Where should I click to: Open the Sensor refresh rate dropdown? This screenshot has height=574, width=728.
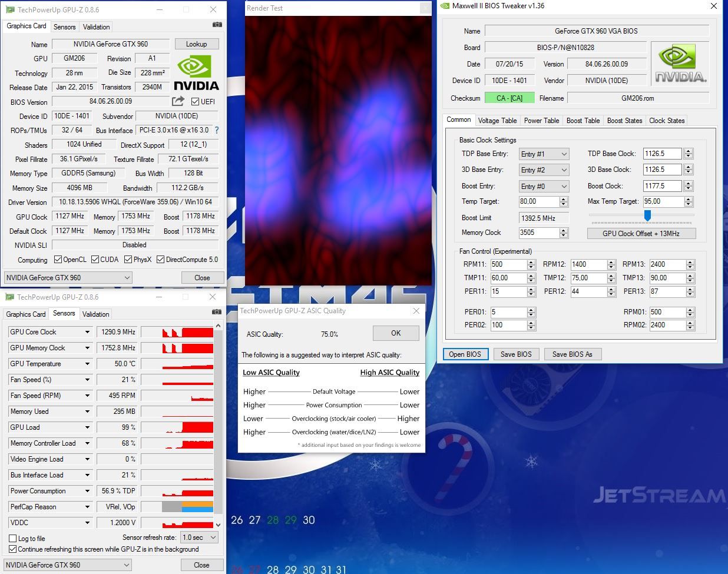tap(199, 537)
